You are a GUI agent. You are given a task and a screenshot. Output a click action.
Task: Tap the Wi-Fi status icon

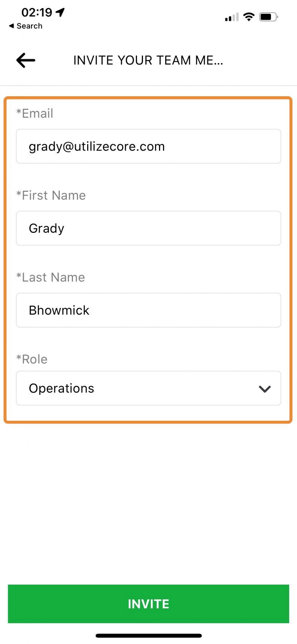click(x=248, y=16)
